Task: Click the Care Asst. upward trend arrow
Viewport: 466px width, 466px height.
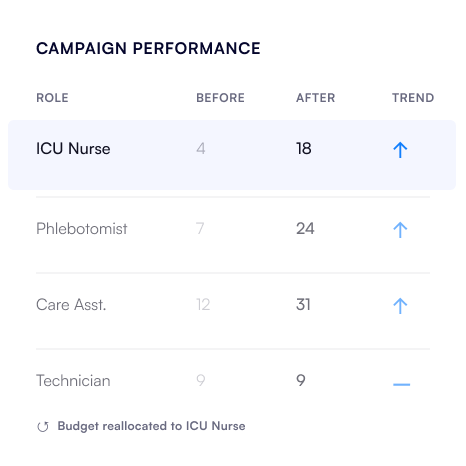Action: 400,306
